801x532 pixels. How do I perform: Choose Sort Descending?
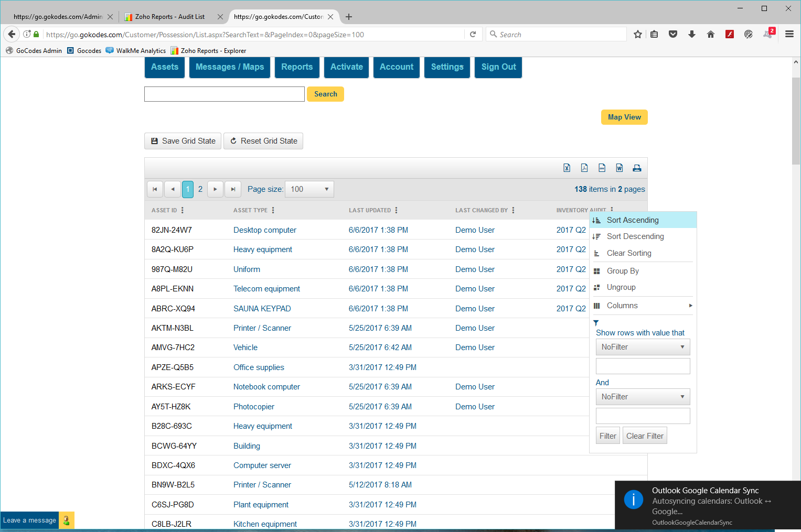pos(643,236)
